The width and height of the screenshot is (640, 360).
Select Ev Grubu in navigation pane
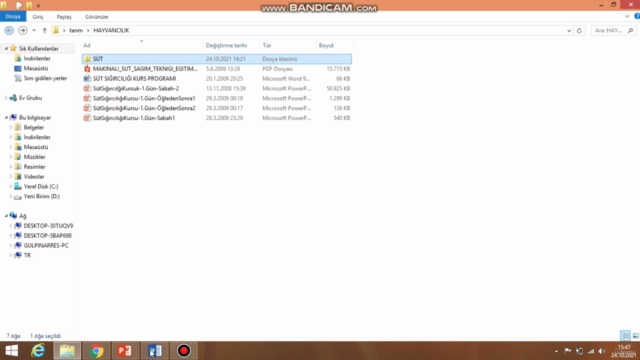pos(30,98)
